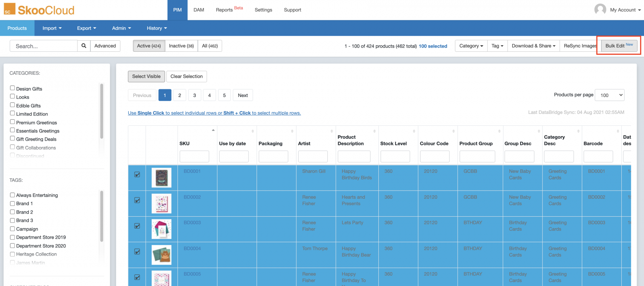The height and width of the screenshot is (286, 644).
Task: Open the Settings menu item
Action: [x=263, y=10]
